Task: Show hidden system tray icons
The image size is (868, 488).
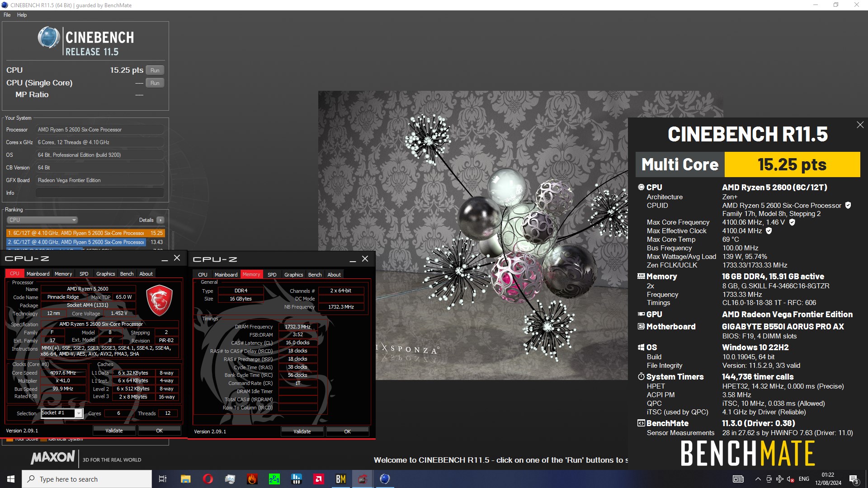Action: coord(758,479)
